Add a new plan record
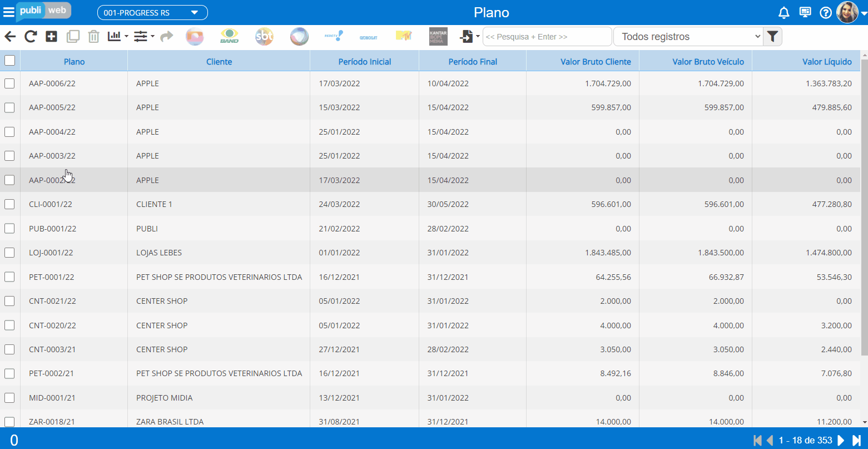 [51, 37]
